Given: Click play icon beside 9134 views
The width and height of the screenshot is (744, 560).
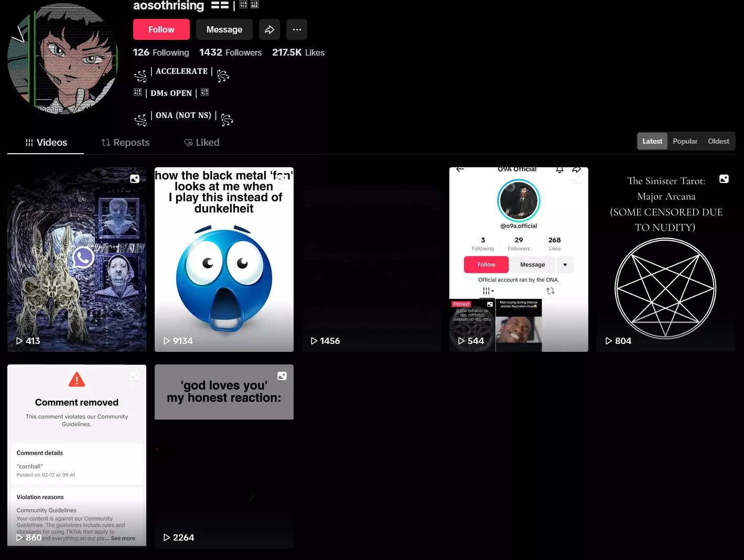Looking at the screenshot, I should (167, 341).
